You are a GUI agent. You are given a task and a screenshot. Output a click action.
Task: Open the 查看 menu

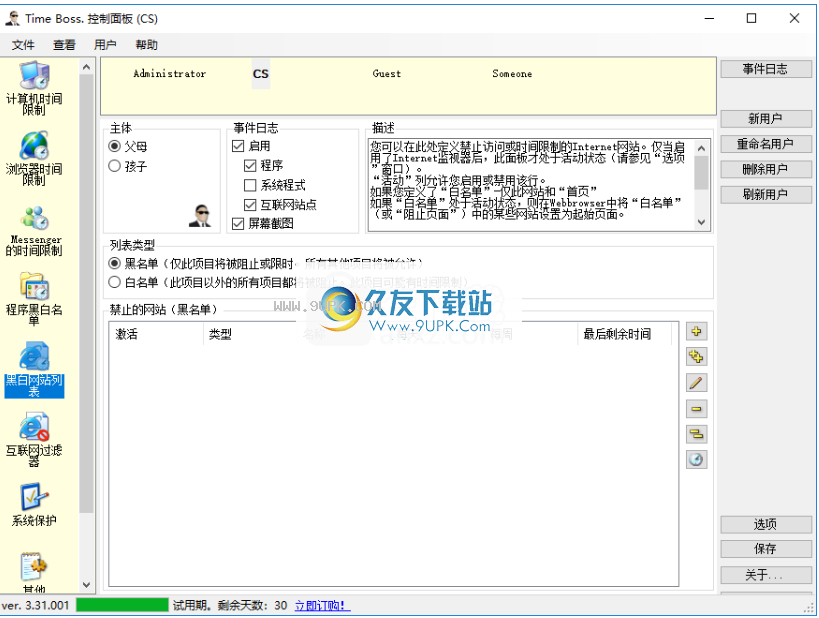coord(64,45)
